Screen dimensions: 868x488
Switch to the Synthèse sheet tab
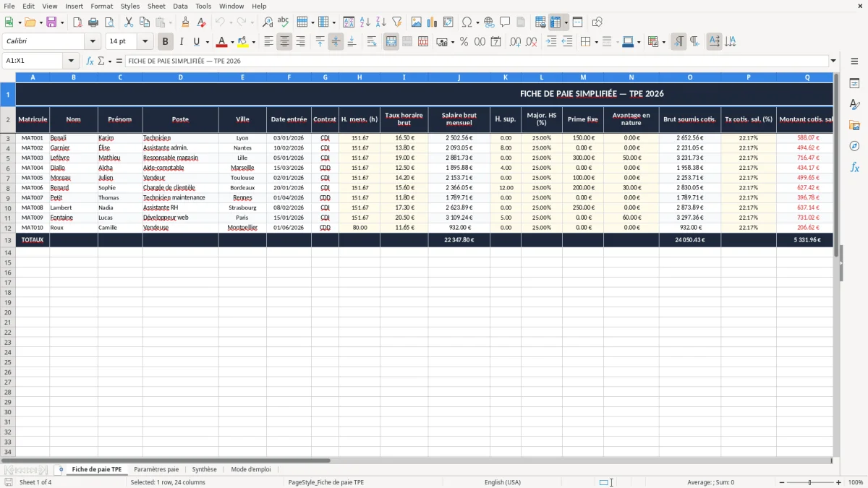(x=204, y=469)
